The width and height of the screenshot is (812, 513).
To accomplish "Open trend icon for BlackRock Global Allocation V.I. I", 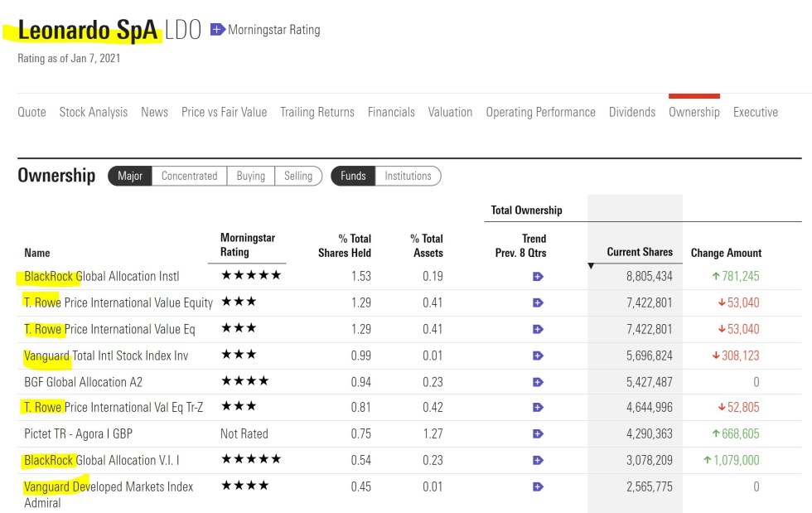I will (538, 460).
